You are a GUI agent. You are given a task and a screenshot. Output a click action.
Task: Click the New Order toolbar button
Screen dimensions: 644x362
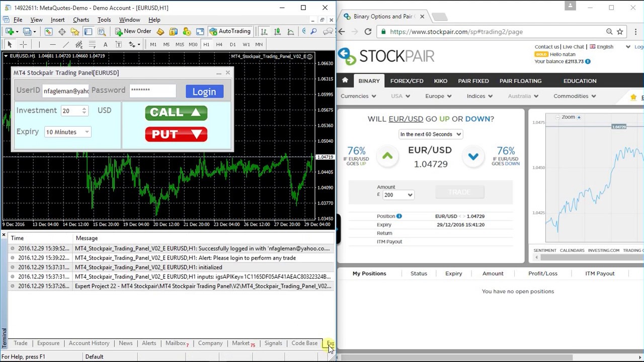coord(133,31)
